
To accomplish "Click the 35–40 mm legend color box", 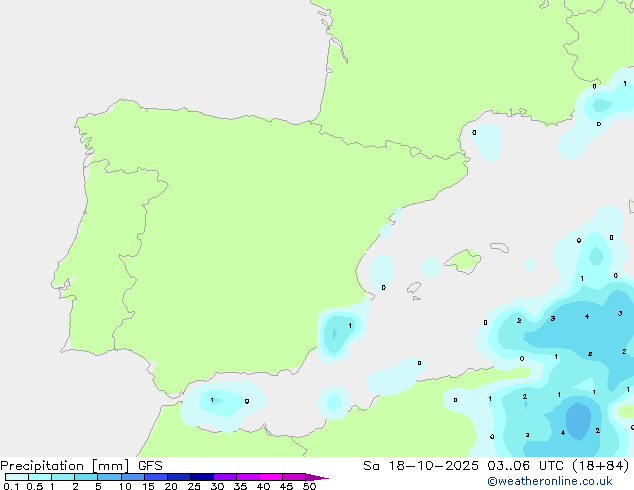I will (247, 477).
